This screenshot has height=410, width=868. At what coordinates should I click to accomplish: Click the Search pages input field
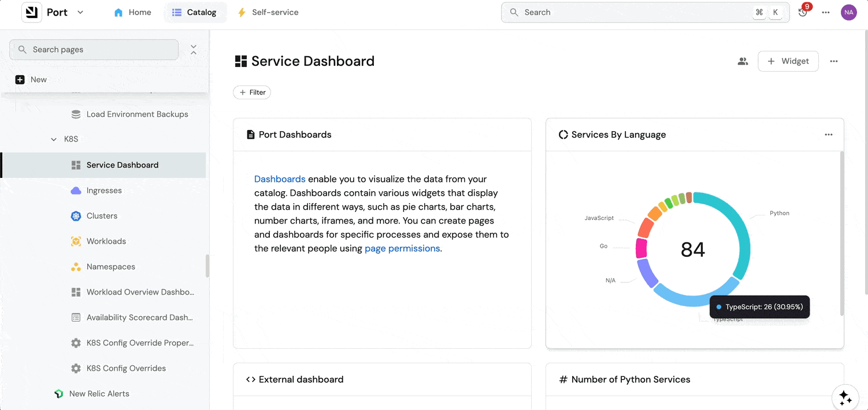[x=94, y=50]
